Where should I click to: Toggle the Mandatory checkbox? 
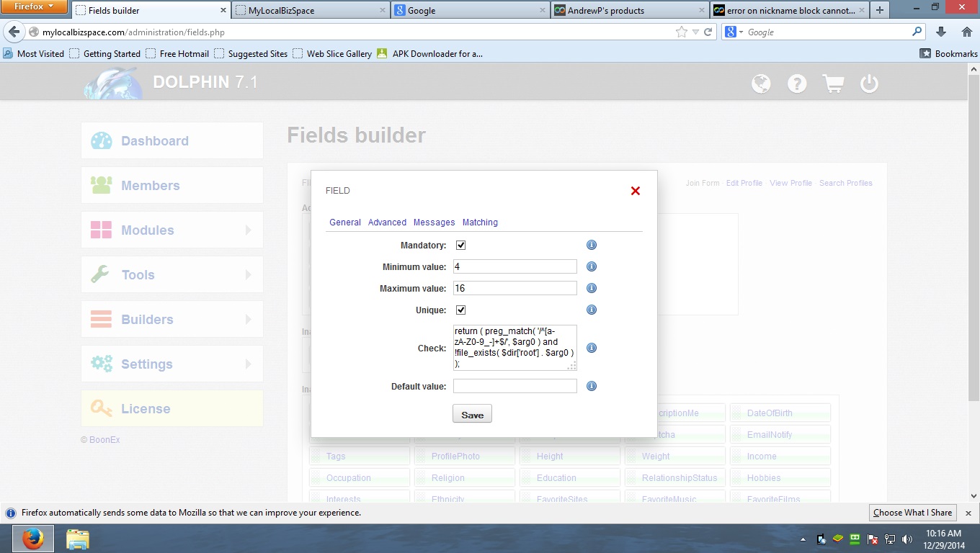tap(461, 245)
